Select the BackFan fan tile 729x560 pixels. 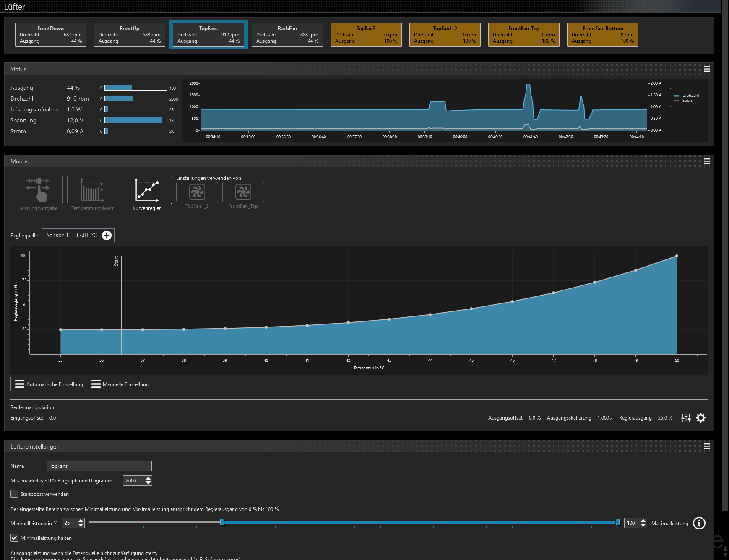(287, 35)
